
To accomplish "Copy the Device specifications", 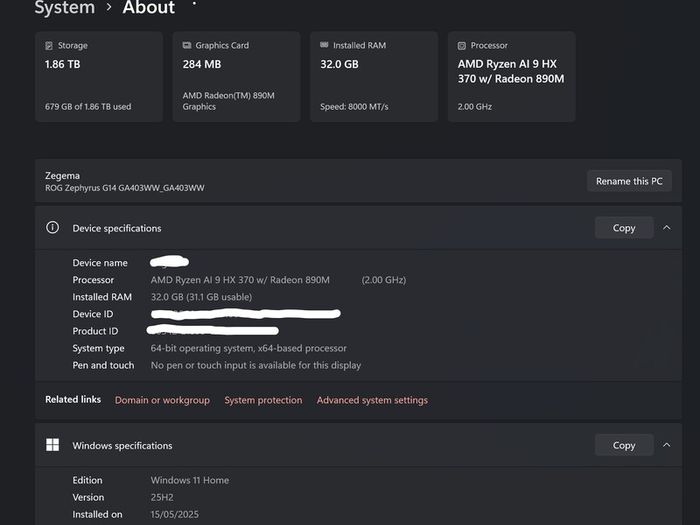I will [624, 228].
